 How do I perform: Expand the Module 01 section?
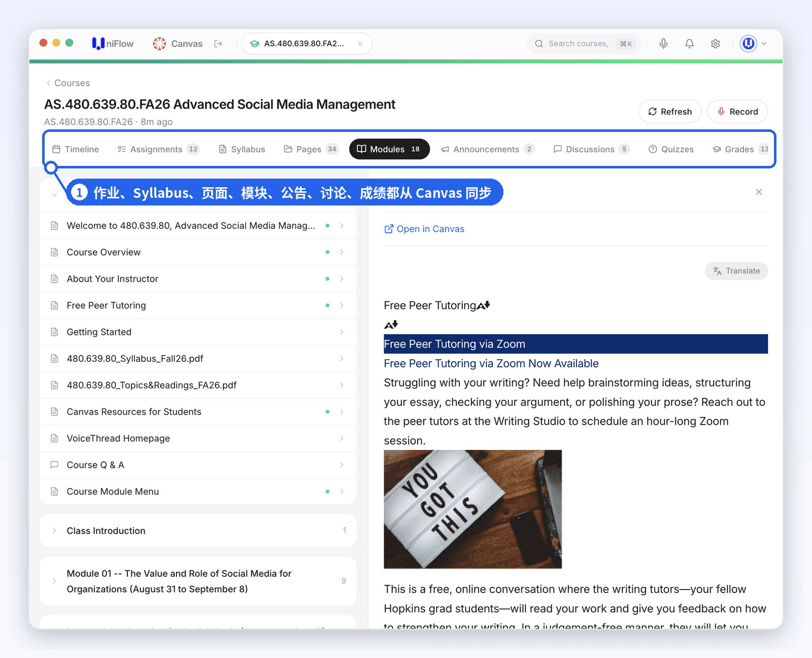198,581
